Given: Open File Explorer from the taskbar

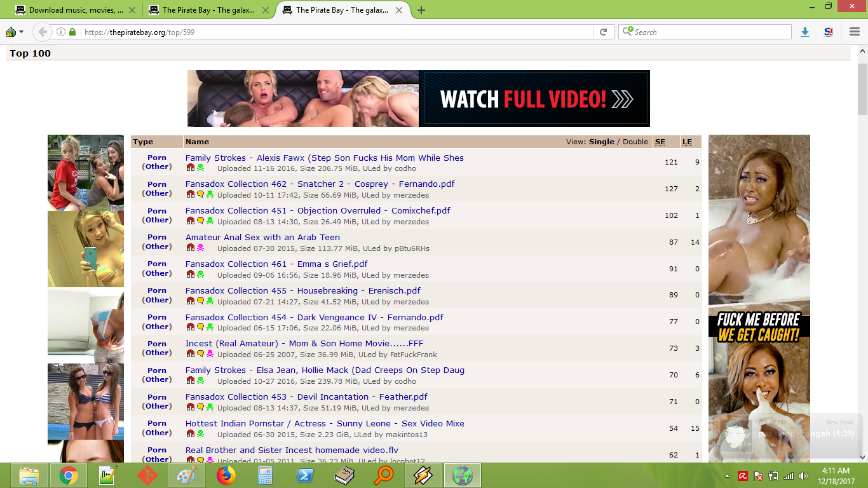Looking at the screenshot, I should click(x=29, y=475).
